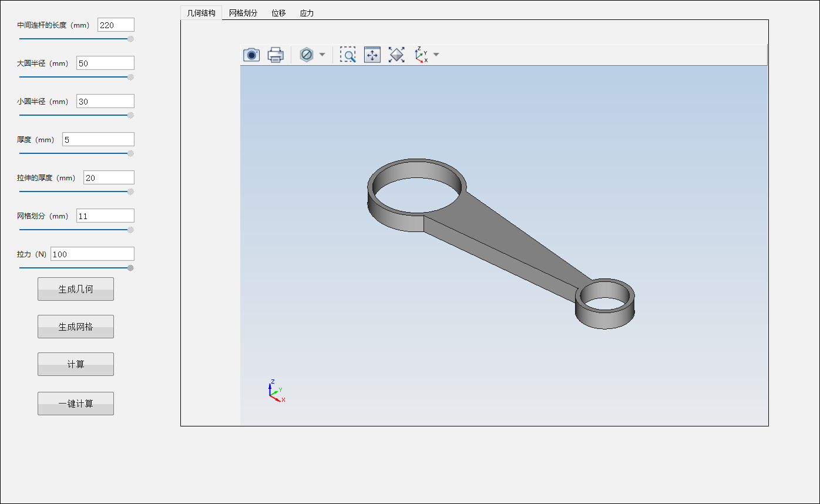Click the reset default view diamond icon
The image size is (820, 504).
coord(397,55)
